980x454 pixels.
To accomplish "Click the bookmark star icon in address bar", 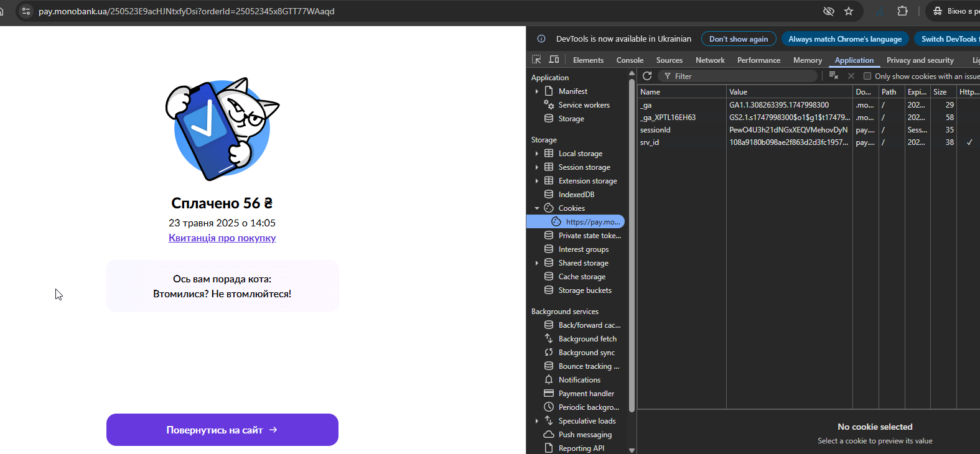I will point(849,11).
